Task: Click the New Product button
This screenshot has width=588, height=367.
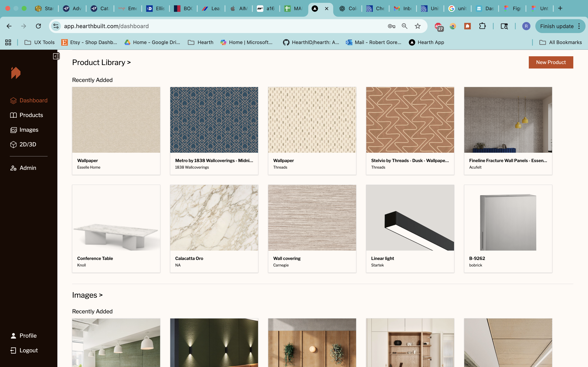Action: (x=551, y=62)
